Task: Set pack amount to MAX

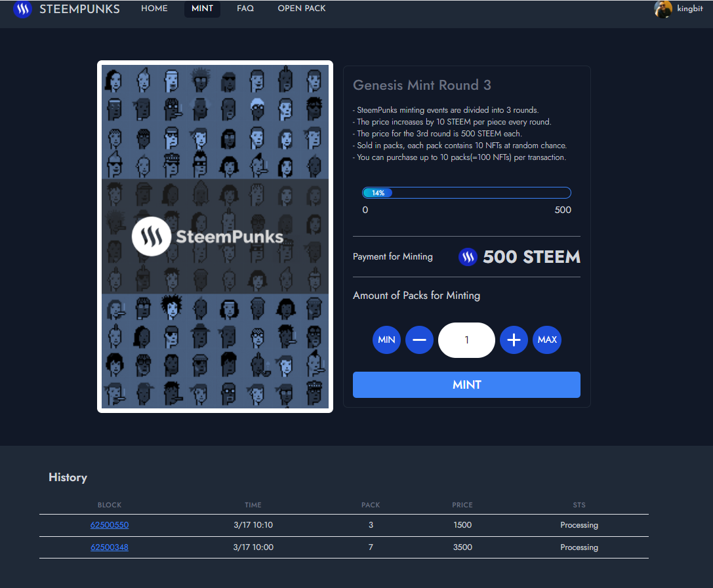Action: [547, 340]
